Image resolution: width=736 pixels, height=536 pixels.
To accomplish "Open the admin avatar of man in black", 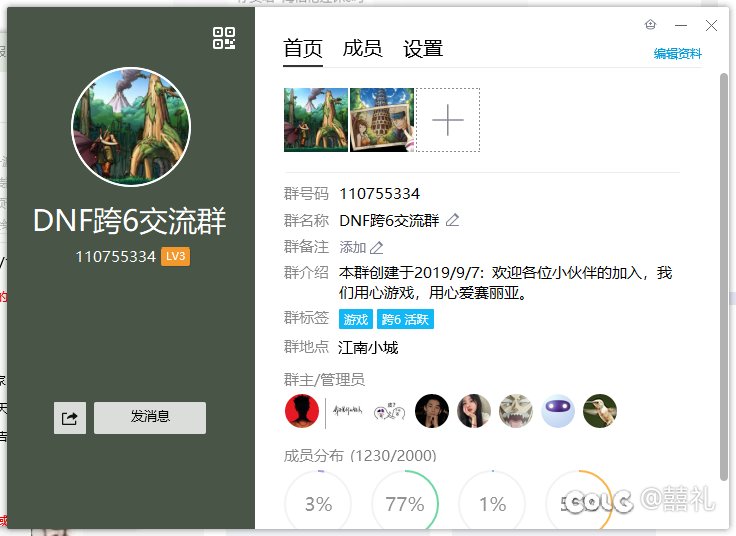I will point(432,411).
